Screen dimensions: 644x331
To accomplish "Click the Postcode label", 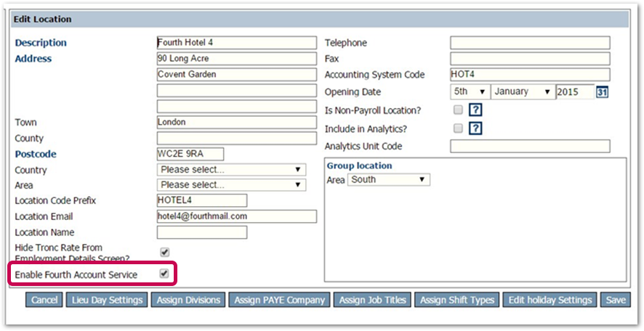I will (x=36, y=154).
